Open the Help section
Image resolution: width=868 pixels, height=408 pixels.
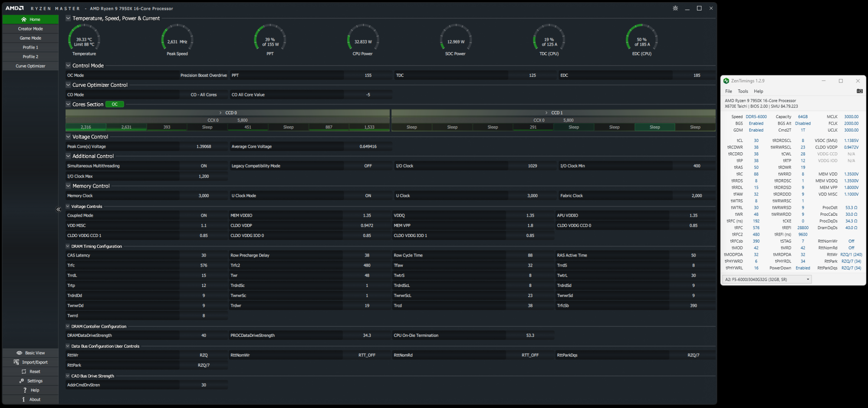30,390
